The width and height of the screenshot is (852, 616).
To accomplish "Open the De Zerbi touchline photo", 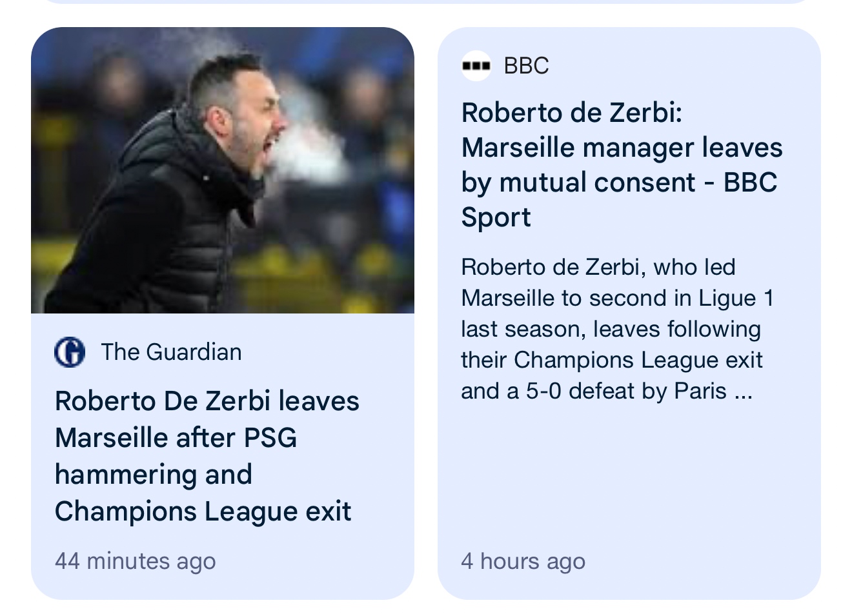I will click(x=223, y=170).
